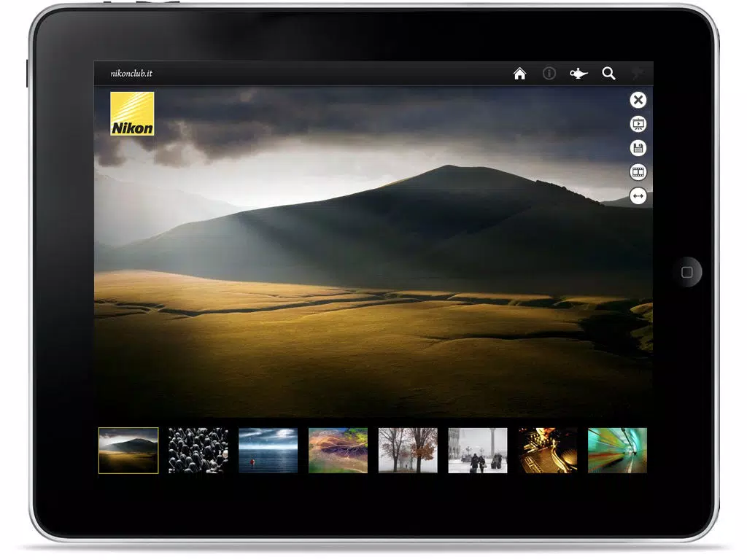Select the autumn trees in fog thumbnail
The image size is (747, 560).
tap(408, 451)
